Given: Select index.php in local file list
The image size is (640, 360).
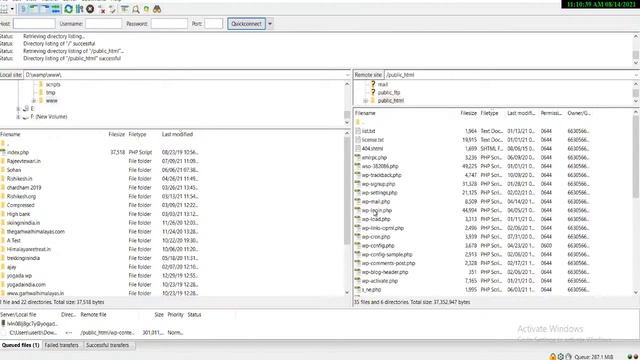Looking at the screenshot, I should (18, 152).
